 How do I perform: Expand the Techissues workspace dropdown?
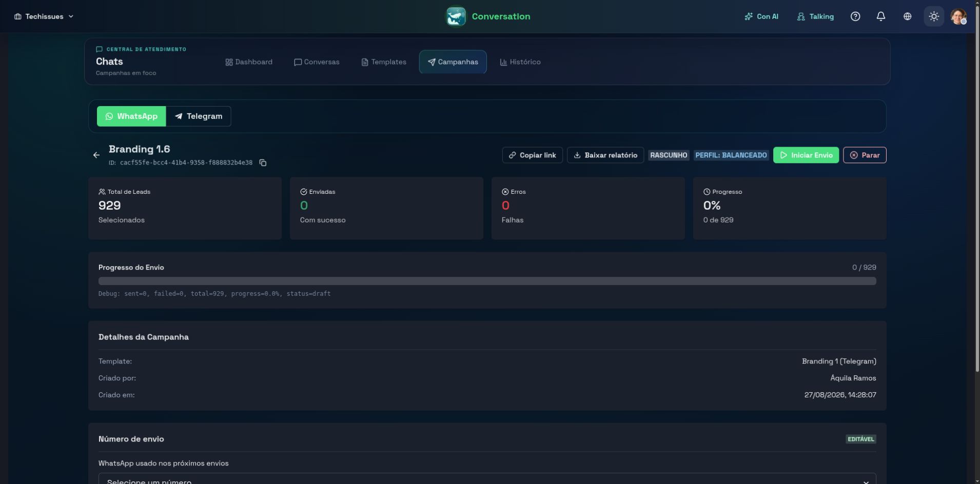pos(44,16)
